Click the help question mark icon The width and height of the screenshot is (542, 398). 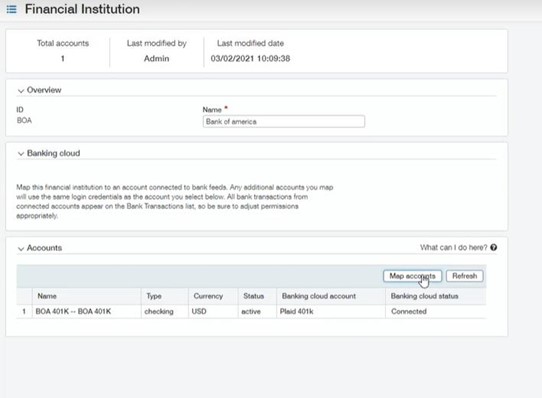pyautogui.click(x=494, y=247)
